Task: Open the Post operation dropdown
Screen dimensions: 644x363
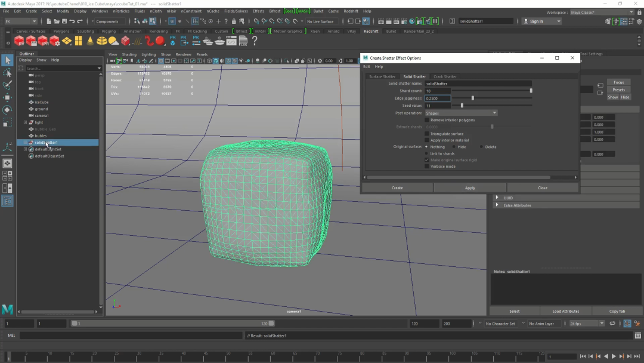Action: [461, 113]
